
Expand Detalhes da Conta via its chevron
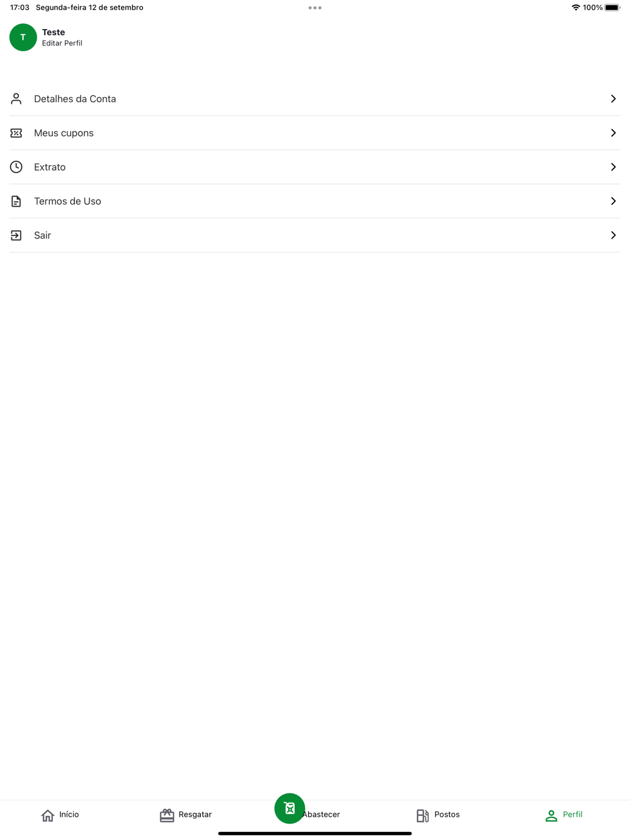pos(613,99)
